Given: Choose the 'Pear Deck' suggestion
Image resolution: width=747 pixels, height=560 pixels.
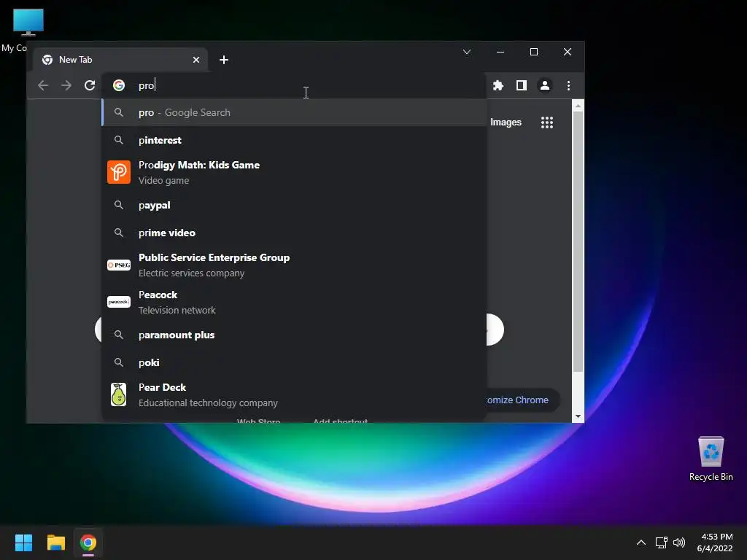Looking at the screenshot, I should pos(294,394).
